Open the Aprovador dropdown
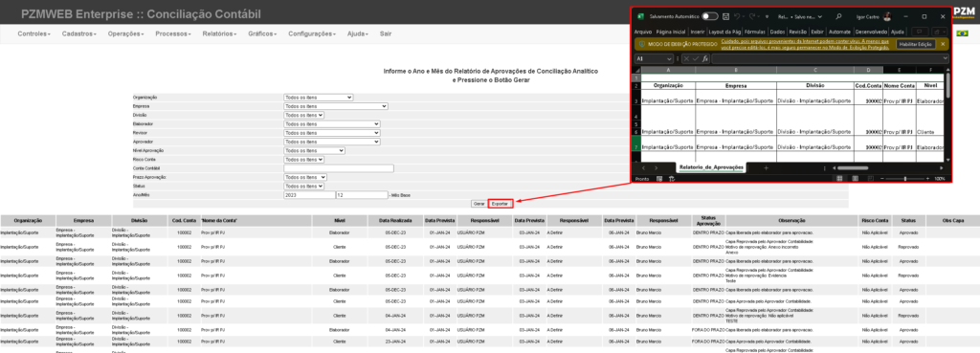The height and width of the screenshot is (353, 980). [x=331, y=142]
